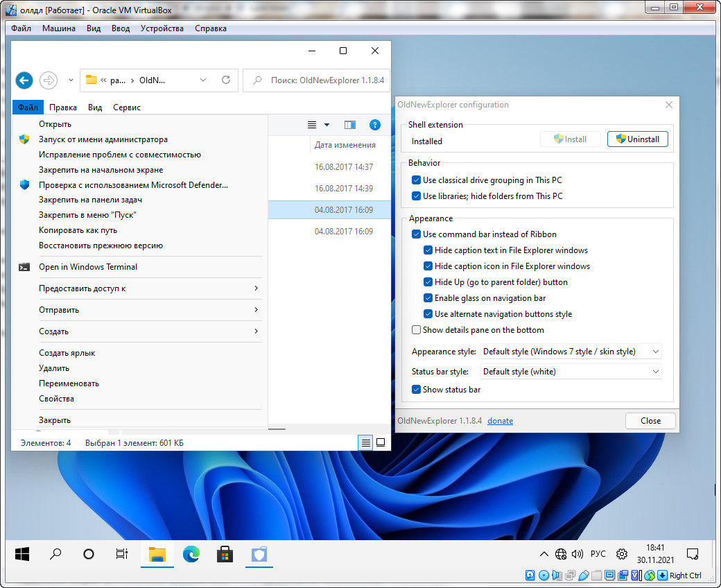Screen dimensions: 721x588
Task: Toggle Hide caption text in File Explorer windows
Action: [428, 250]
